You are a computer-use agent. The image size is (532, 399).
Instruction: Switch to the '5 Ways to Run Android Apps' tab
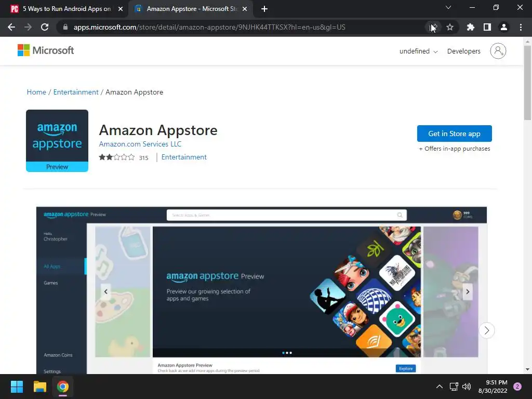pos(64,9)
